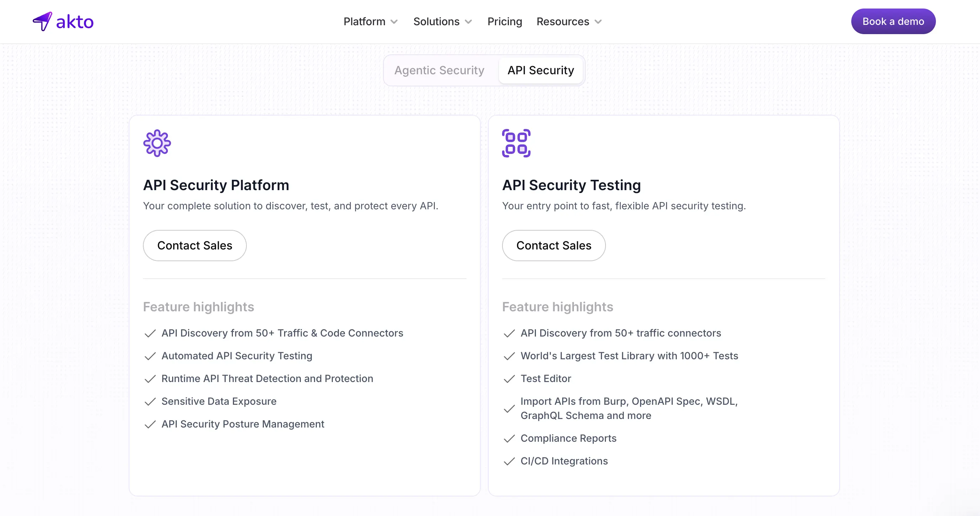Click Contact Sales under API Security Platform
The height and width of the screenshot is (516, 980).
(195, 245)
